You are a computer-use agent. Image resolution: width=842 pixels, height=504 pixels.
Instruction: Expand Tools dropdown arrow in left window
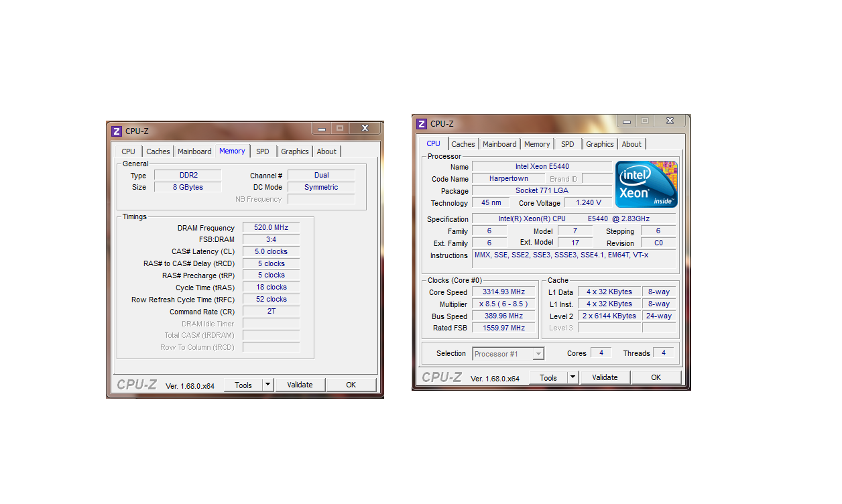point(267,385)
